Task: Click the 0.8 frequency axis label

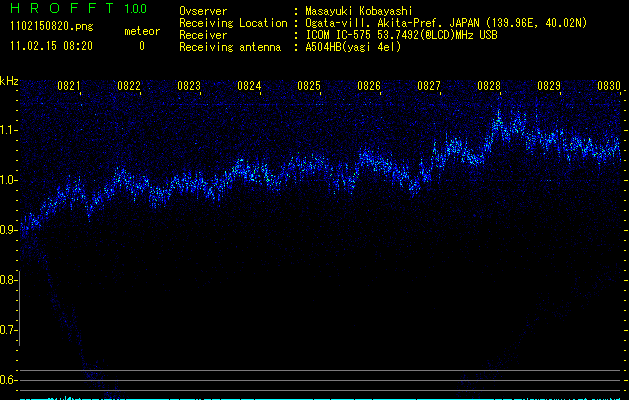Action: (x=7, y=280)
